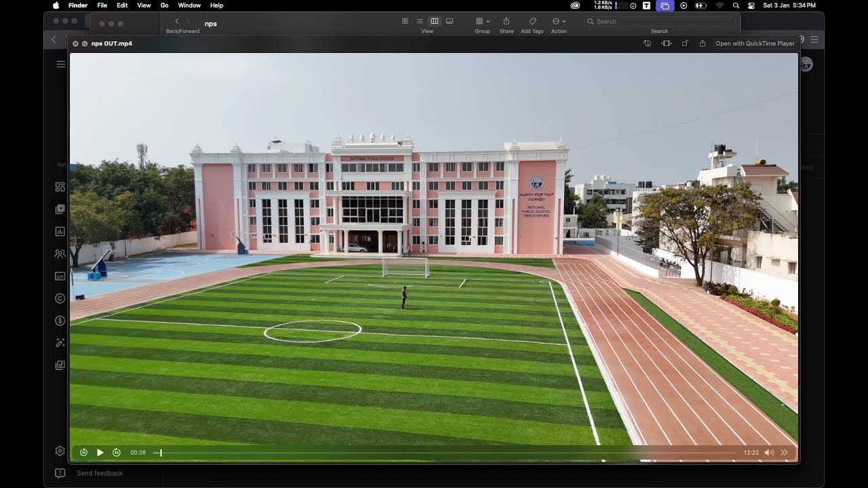Click the back chevron in background window
868x488 pixels.
pos(54,39)
